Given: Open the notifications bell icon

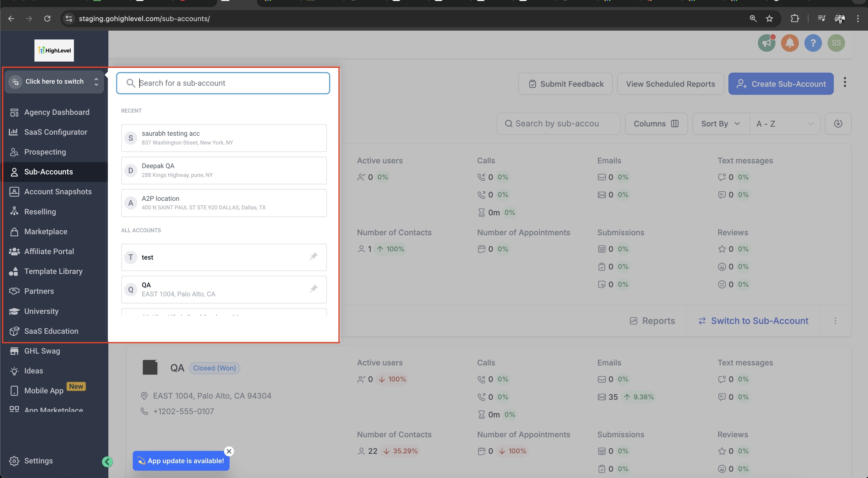Looking at the screenshot, I should [790, 43].
